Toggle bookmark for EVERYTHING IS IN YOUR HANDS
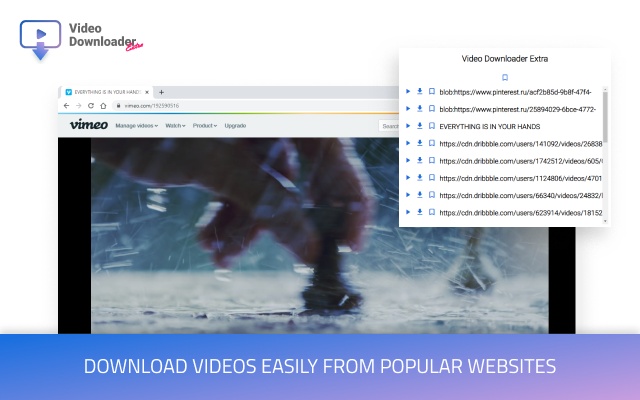640x400 pixels. (432, 126)
